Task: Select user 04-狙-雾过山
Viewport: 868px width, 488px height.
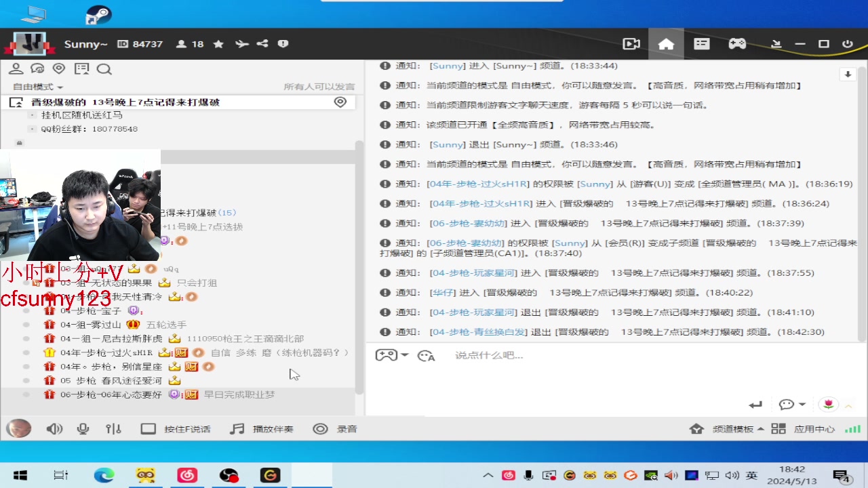Action: (90, 325)
